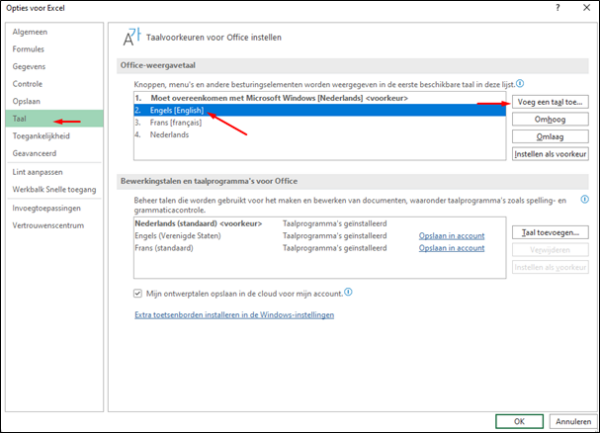Confirm the dialog with OK
The image size is (600, 433).
[x=519, y=420]
